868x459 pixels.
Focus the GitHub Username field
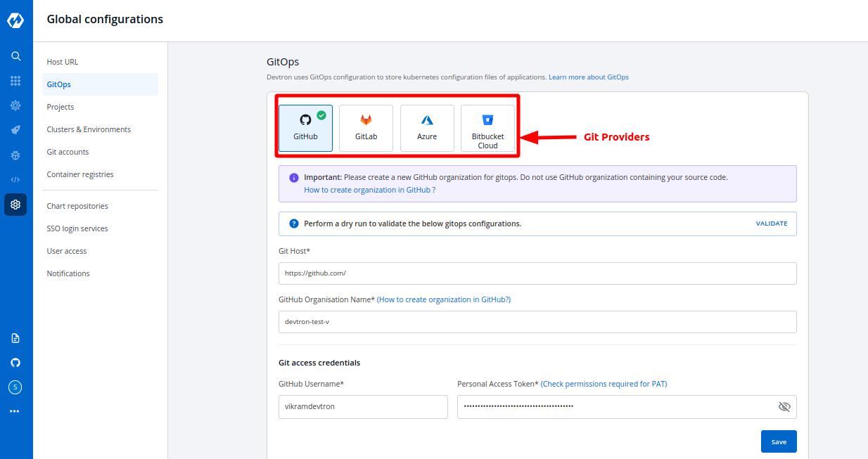pos(363,406)
